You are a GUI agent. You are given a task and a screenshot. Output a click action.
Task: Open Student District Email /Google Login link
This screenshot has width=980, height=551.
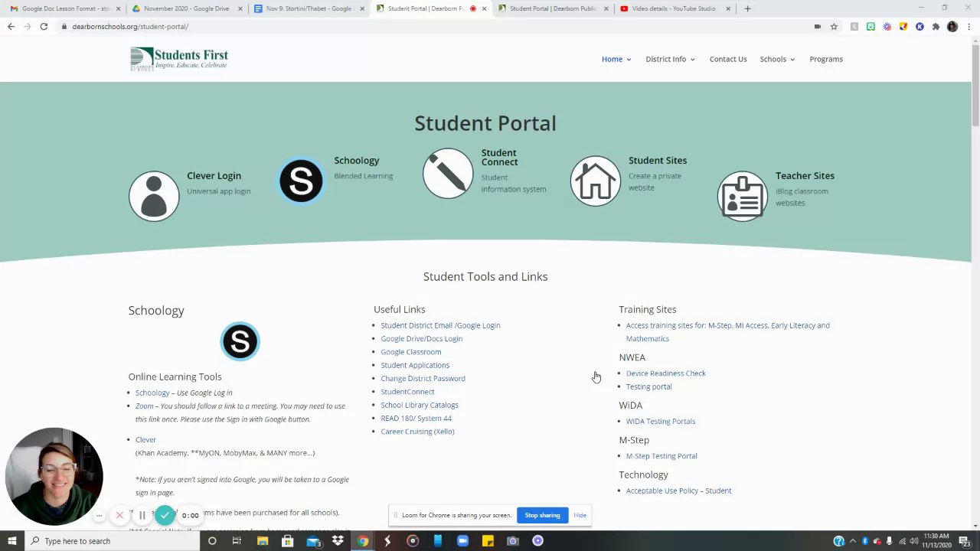click(x=440, y=325)
